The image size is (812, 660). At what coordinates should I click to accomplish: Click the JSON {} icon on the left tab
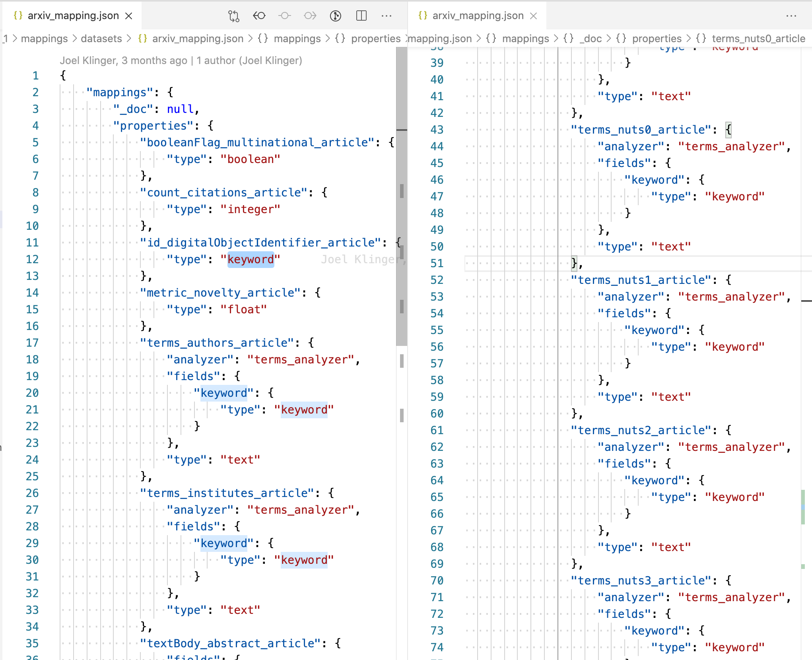click(x=18, y=16)
